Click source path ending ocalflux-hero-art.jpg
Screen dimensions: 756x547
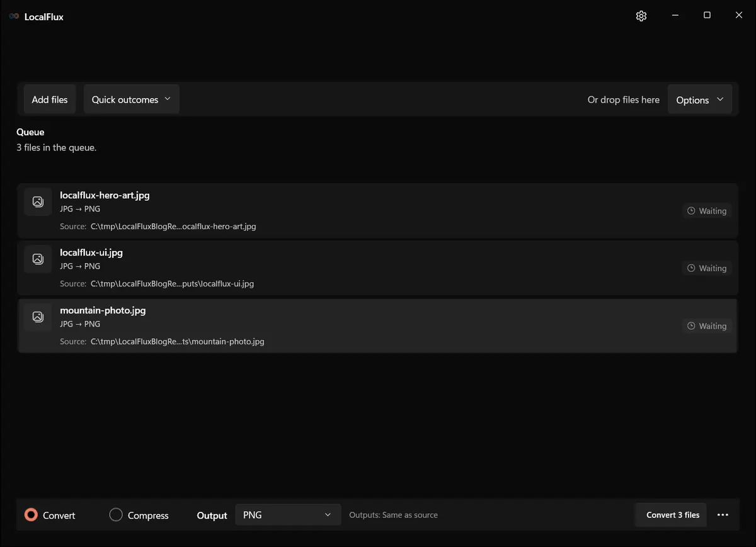coord(173,227)
